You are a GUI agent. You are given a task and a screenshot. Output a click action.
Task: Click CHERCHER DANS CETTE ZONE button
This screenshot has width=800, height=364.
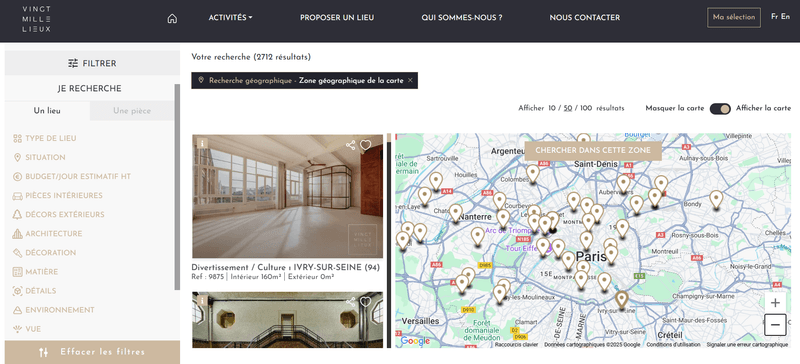coord(593,151)
